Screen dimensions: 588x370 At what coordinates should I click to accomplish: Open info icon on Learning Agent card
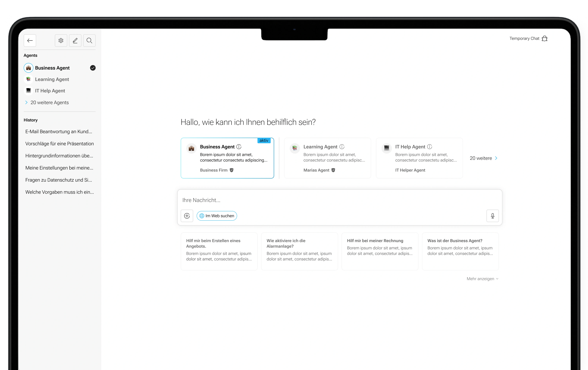342,147
